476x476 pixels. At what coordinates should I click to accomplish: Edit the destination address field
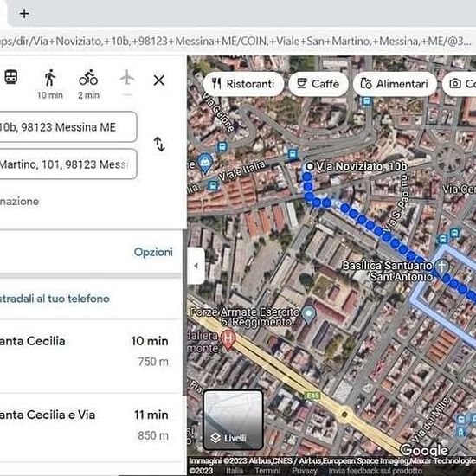coord(68,164)
